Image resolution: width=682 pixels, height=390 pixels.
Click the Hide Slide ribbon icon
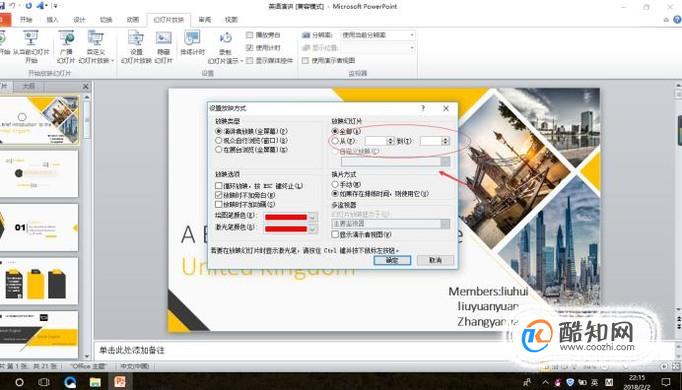164,46
